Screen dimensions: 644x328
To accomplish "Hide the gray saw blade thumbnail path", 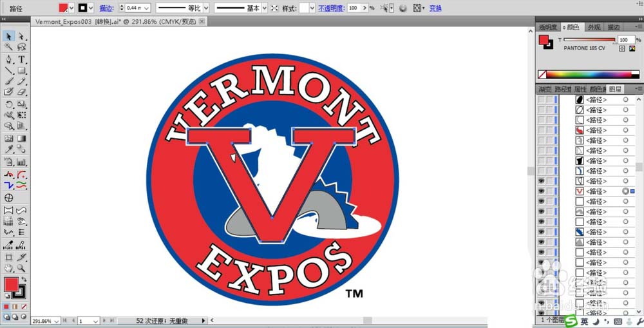I will (542, 211).
